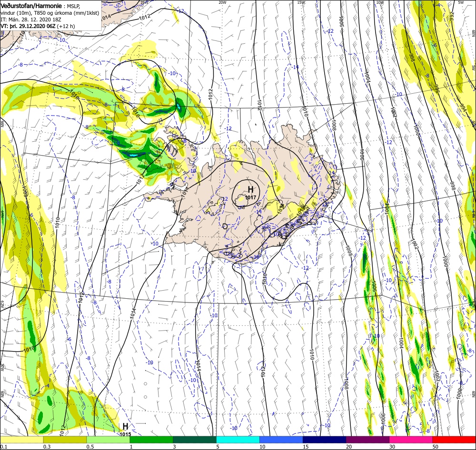Click the 992 isobar label
Viewport: 476px width, 450px height.
click(452, 15)
